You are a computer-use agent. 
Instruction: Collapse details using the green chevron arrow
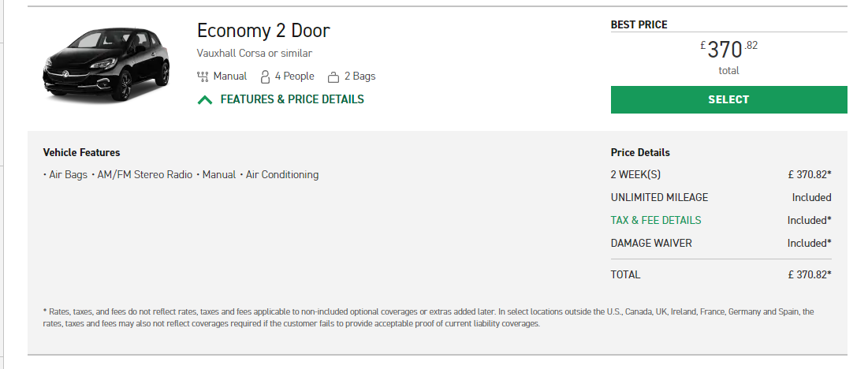tap(205, 100)
